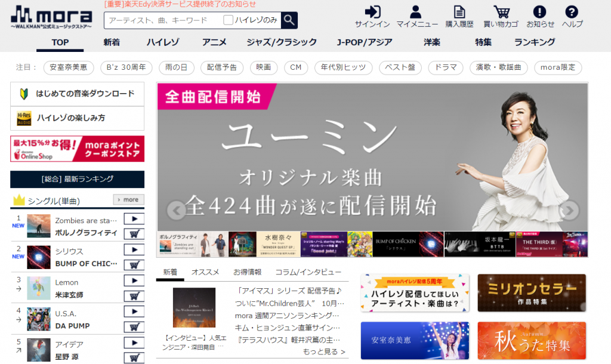Viewport: 611px width, 364px height.
Task: Click the 映画 tag
Action: [x=263, y=67]
